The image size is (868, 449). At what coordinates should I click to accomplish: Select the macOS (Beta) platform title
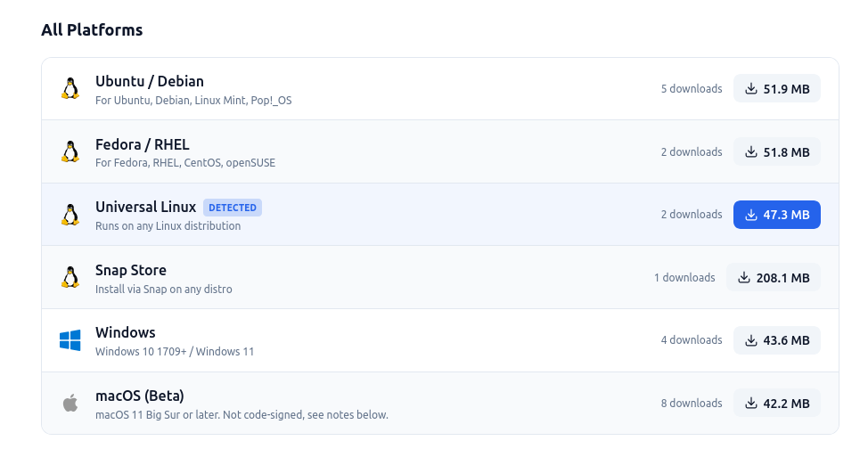click(140, 396)
